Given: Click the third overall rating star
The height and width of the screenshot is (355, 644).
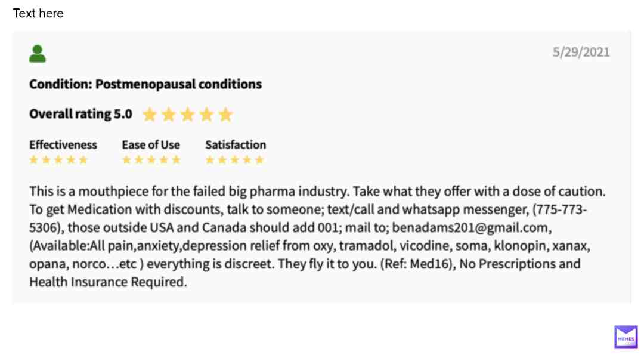Looking at the screenshot, I should pos(188,115).
